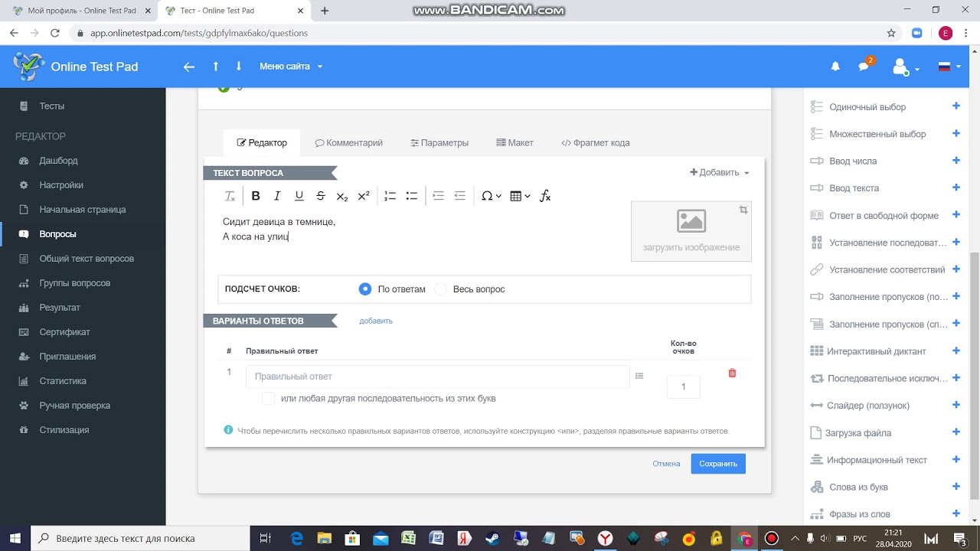Image resolution: width=980 pixels, height=551 pixels.
Task: Enable 'или любая другая последовательность' checkbox
Action: point(268,398)
